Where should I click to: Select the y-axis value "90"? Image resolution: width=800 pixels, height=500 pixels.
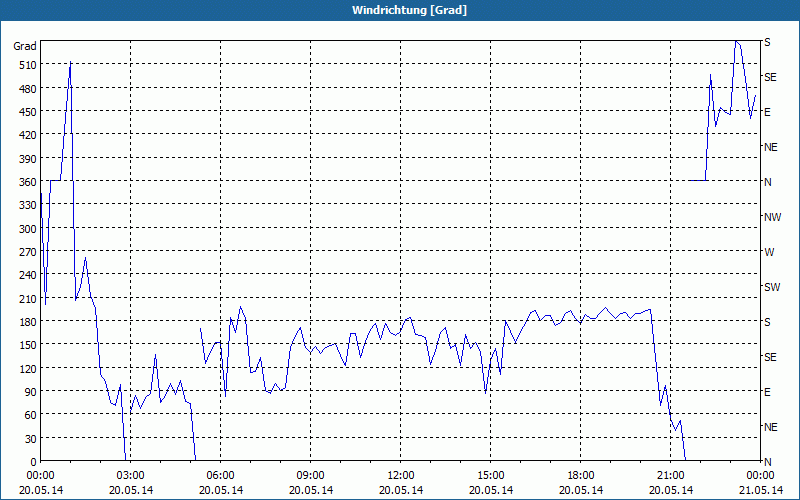coord(31,392)
